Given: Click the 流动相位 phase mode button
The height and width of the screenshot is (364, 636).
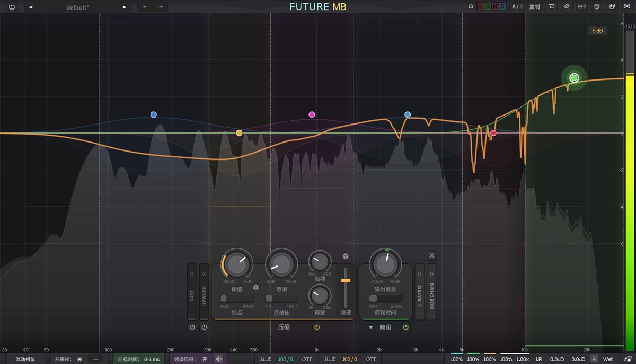Looking at the screenshot, I should pyautogui.click(x=25, y=359).
